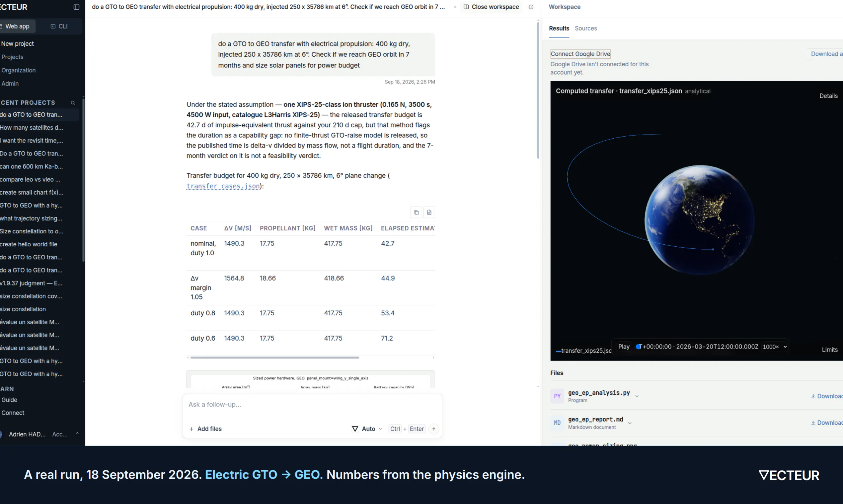Screen dimensions: 843x504
Task: Open Admin page
Action: point(10,83)
